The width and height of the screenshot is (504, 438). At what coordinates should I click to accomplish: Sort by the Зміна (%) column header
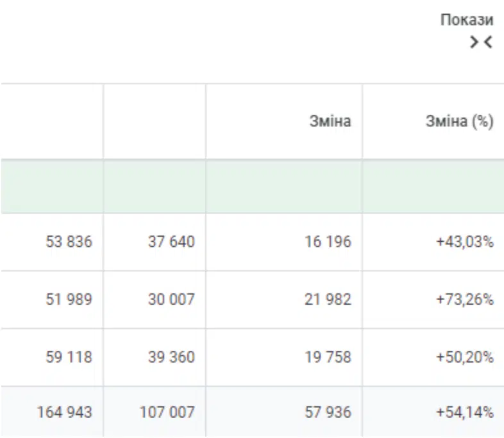point(460,121)
